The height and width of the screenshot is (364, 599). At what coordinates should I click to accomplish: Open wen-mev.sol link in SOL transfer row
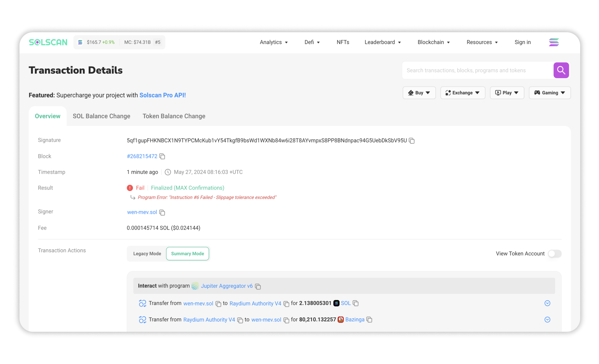[198, 304]
